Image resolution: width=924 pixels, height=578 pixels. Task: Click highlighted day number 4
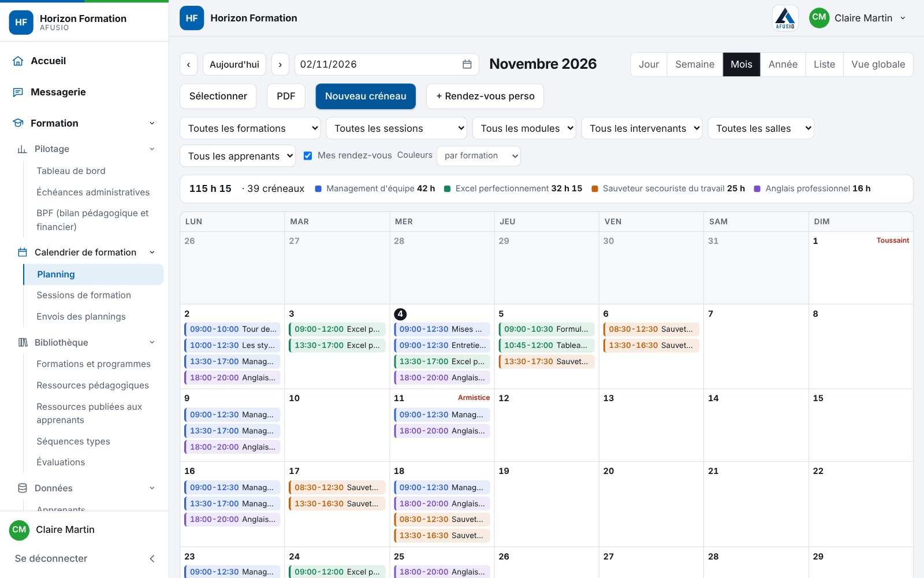(x=400, y=314)
